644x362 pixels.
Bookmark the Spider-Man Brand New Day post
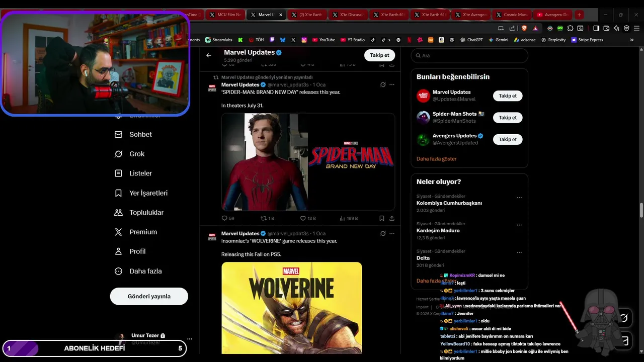point(382,218)
